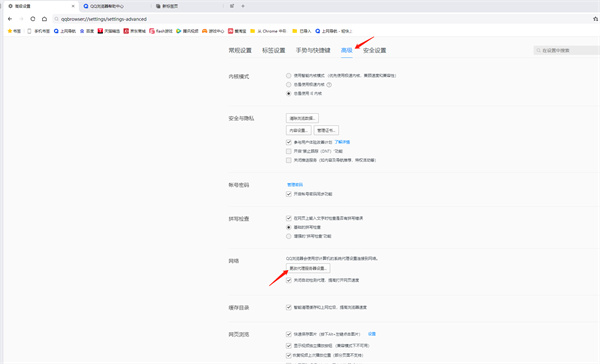Close the 高级设置 tab
Screen dimensions: 600x364
73,6
